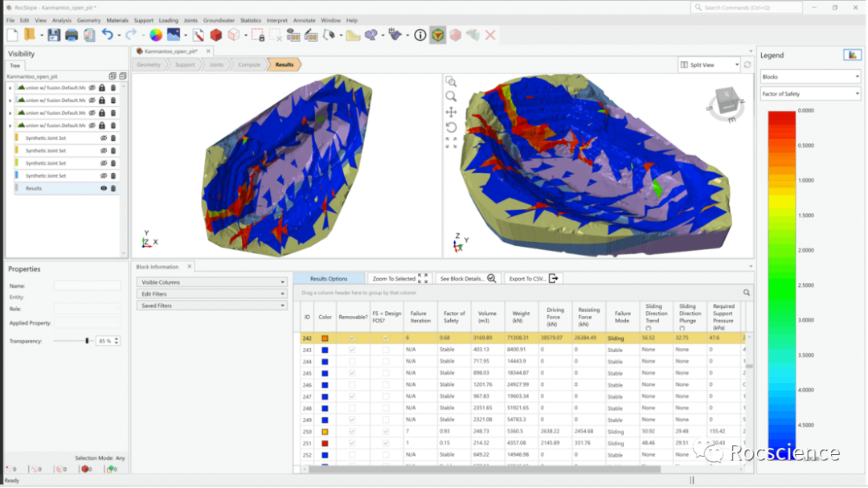Open the Groundwater menu
Image resolution: width=868 pixels, height=488 pixels.
pos(219,20)
